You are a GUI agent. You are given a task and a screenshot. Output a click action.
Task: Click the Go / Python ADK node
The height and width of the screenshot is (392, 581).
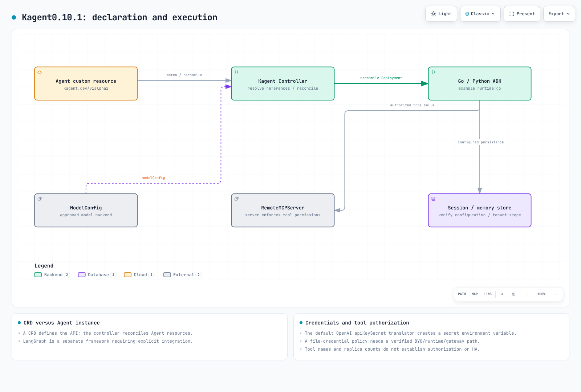pyautogui.click(x=480, y=83)
